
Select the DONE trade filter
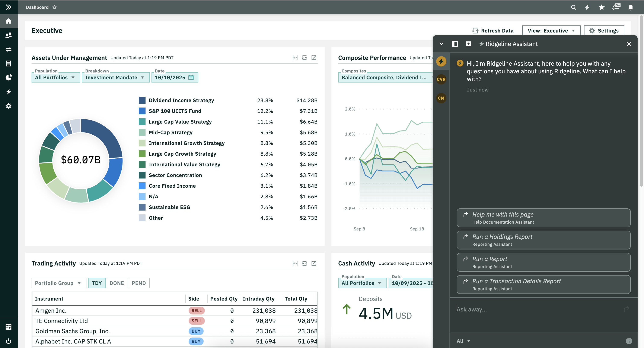117,283
